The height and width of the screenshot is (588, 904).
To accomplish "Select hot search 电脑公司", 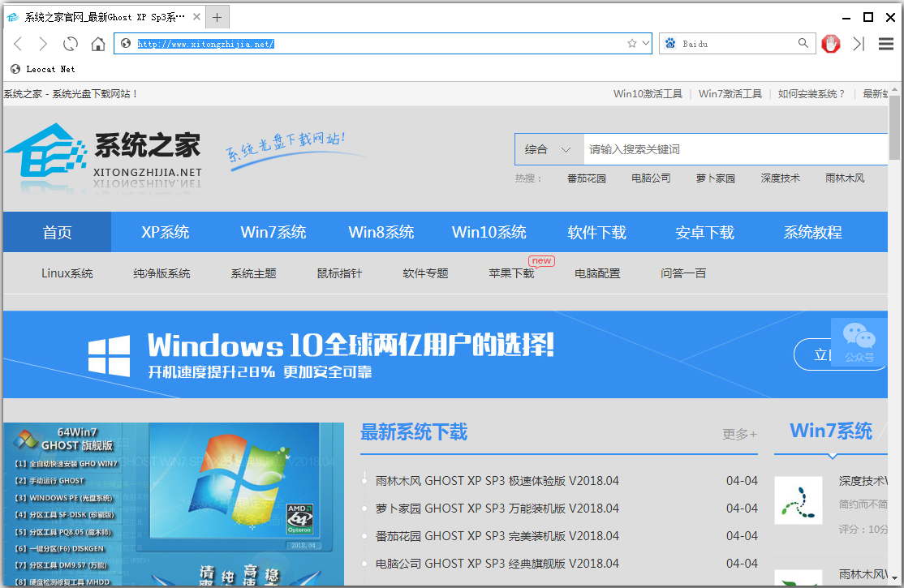I will [x=651, y=178].
